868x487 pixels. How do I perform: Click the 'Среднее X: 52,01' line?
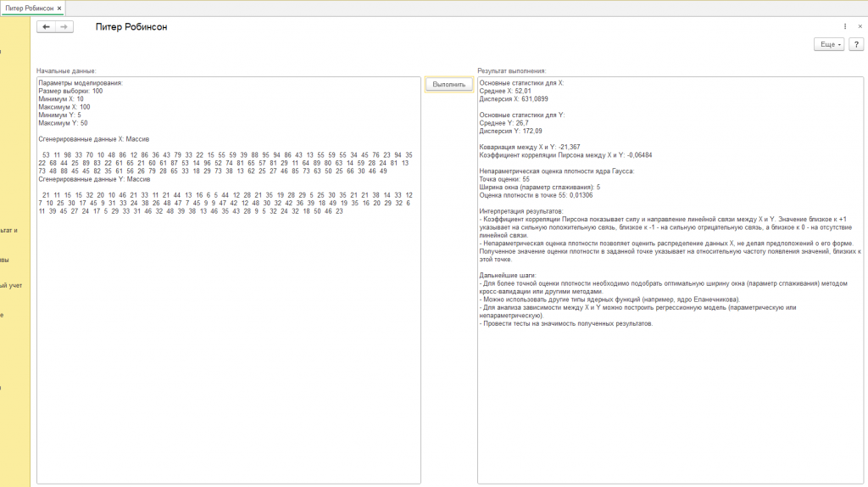coord(505,91)
